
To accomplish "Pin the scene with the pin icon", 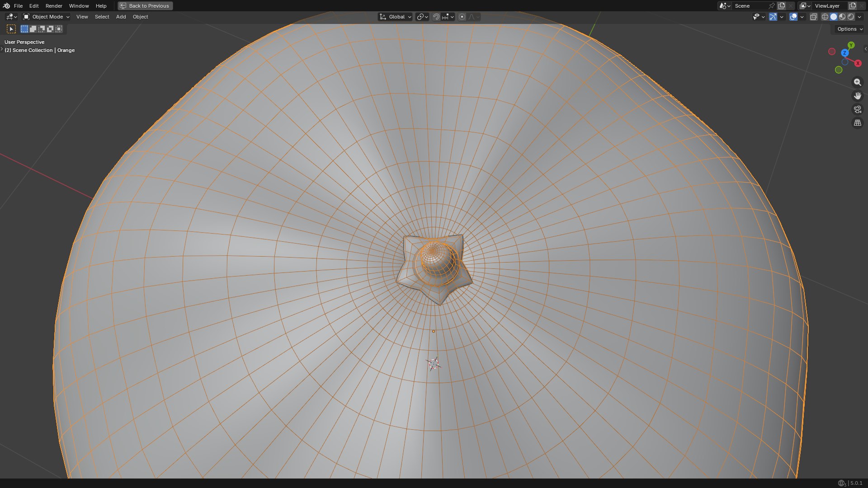I will coord(772,6).
